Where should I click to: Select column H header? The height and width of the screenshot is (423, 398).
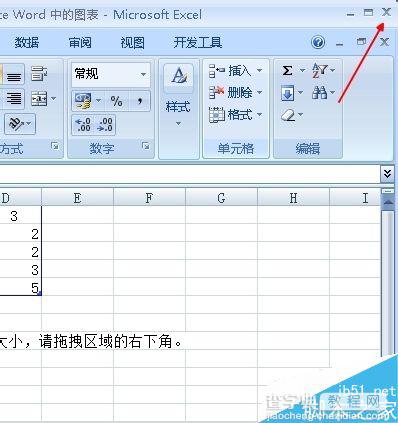(293, 198)
